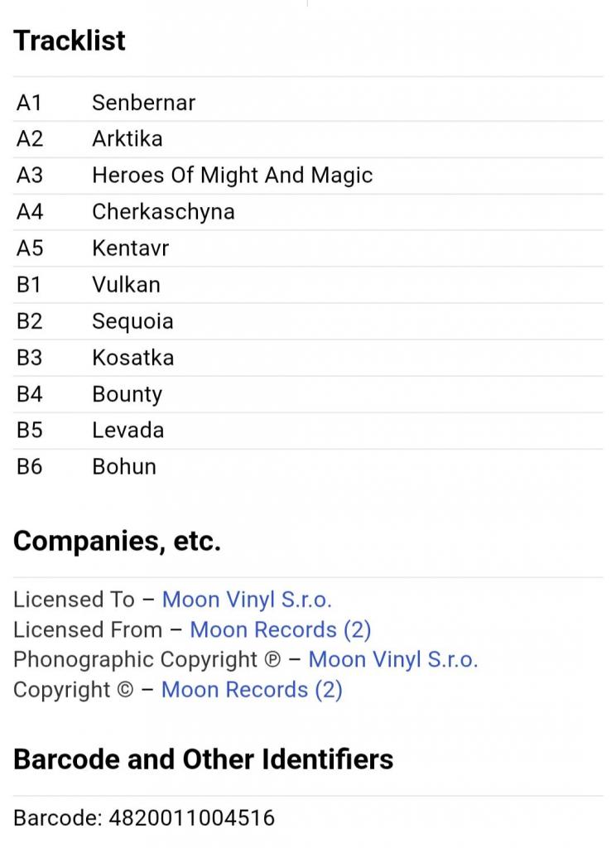Open Moon Vinyl S.r.o. link after Licensed To
Viewport: 616px width, 848px height.
(246, 600)
